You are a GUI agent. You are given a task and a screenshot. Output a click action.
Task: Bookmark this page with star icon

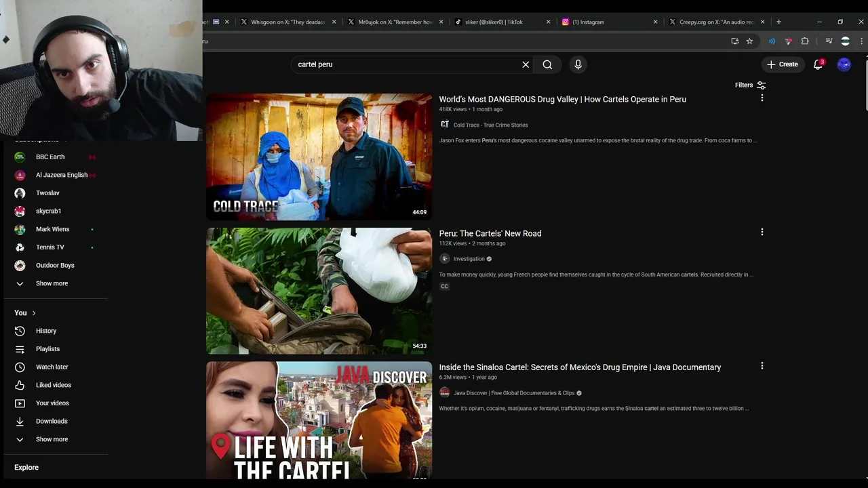tap(749, 41)
